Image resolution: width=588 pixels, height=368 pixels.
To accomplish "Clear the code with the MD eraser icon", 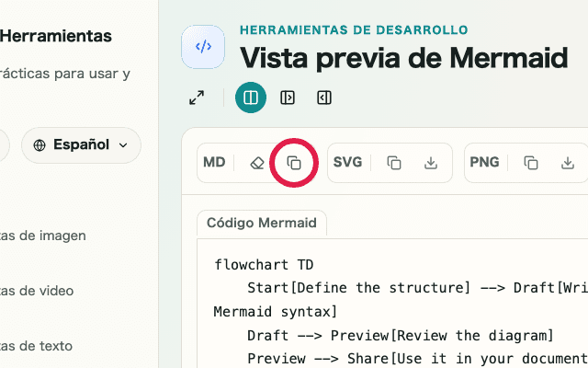I will [x=257, y=163].
